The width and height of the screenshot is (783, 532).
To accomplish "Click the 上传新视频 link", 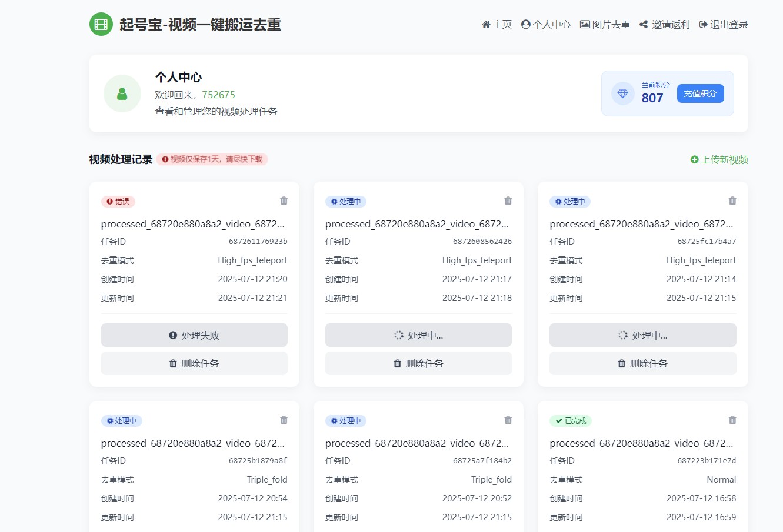I will pos(719,160).
